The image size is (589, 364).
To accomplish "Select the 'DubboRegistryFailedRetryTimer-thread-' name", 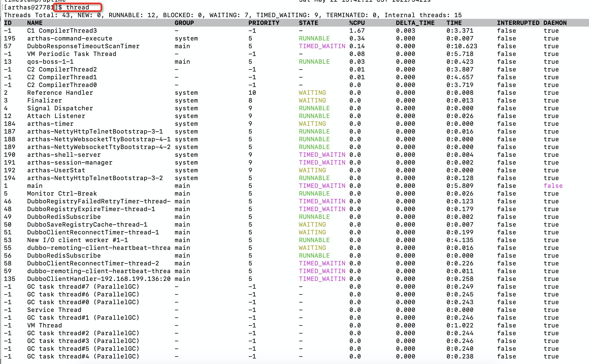I will (x=99, y=201).
